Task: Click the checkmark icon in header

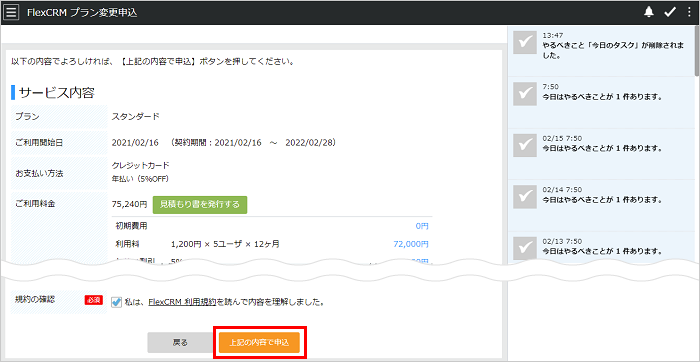Action: coord(670,12)
